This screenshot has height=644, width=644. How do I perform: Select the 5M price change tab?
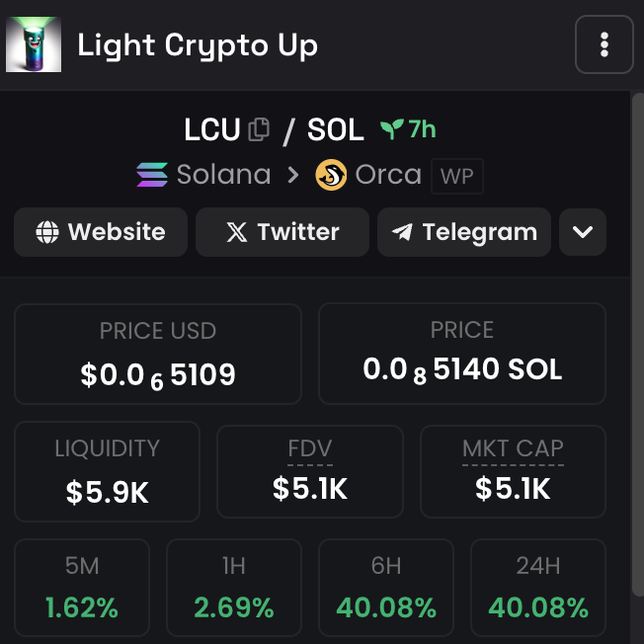click(x=82, y=588)
